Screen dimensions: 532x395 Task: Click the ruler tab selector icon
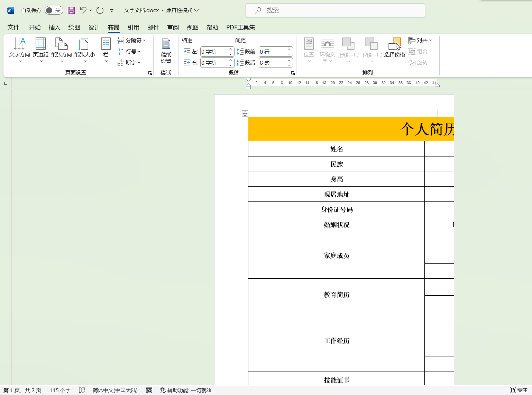coord(5,83)
